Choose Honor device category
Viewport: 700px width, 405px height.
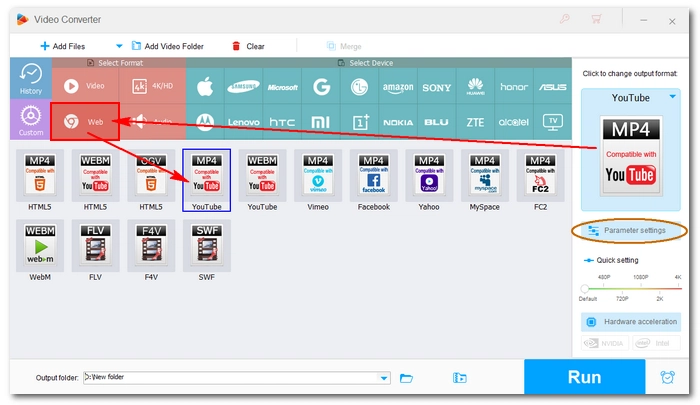[x=514, y=87]
